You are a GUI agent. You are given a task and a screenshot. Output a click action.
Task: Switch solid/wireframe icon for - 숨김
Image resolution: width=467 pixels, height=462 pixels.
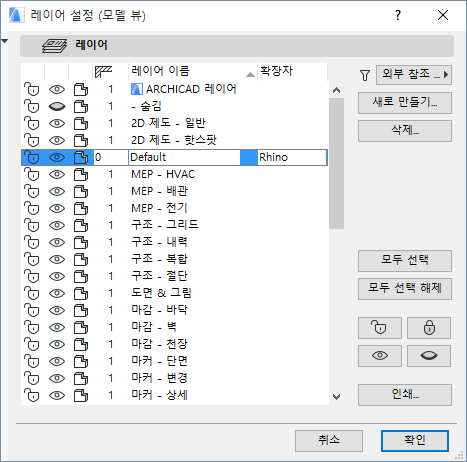(81, 106)
